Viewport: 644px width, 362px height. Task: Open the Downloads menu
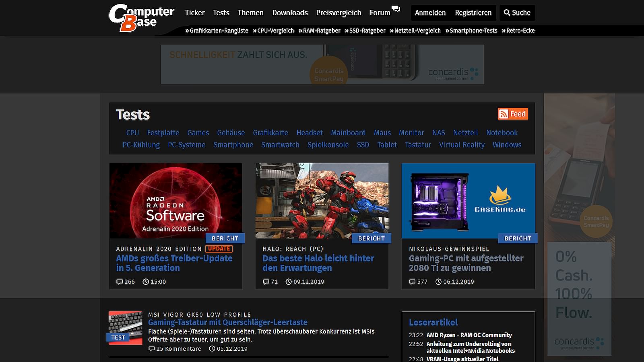point(290,12)
